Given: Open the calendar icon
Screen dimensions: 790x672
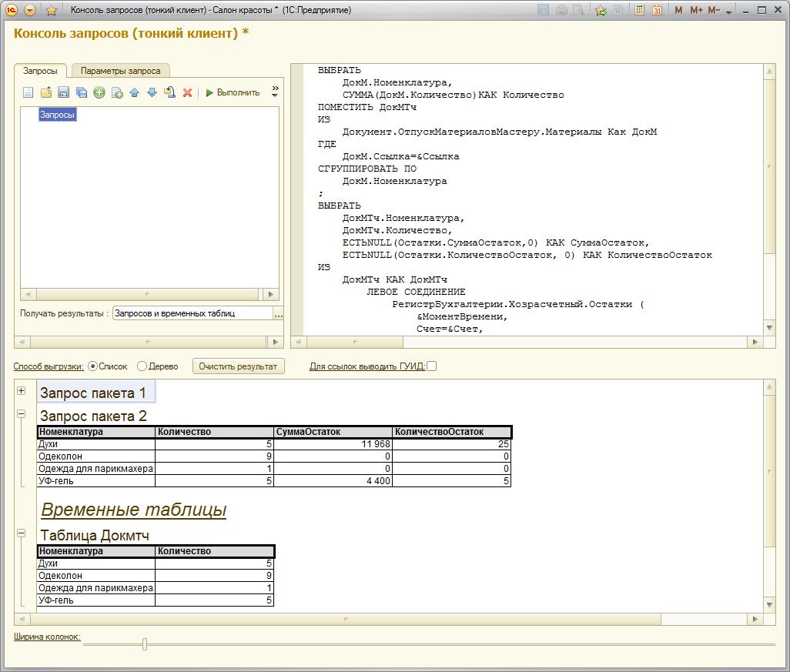Looking at the screenshot, I should [x=657, y=10].
